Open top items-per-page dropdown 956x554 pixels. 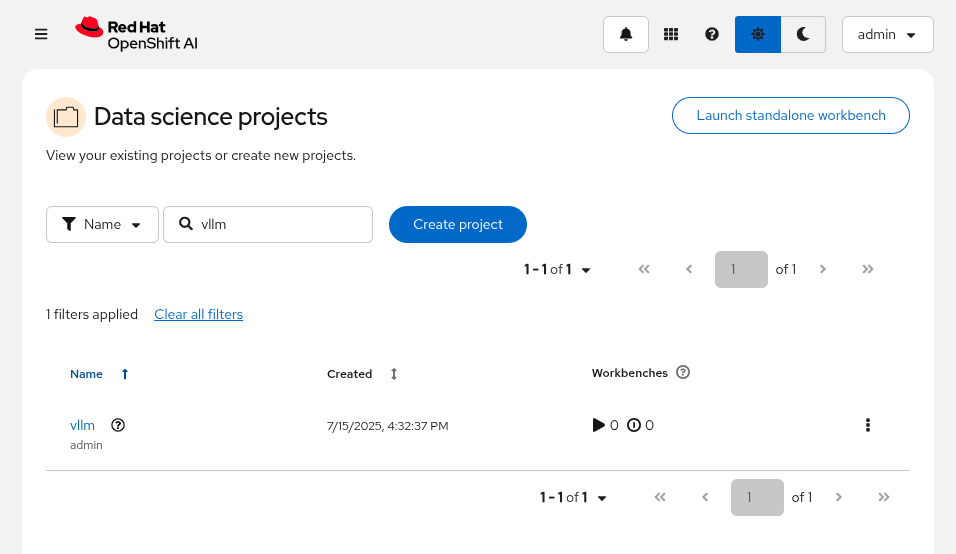coord(557,269)
